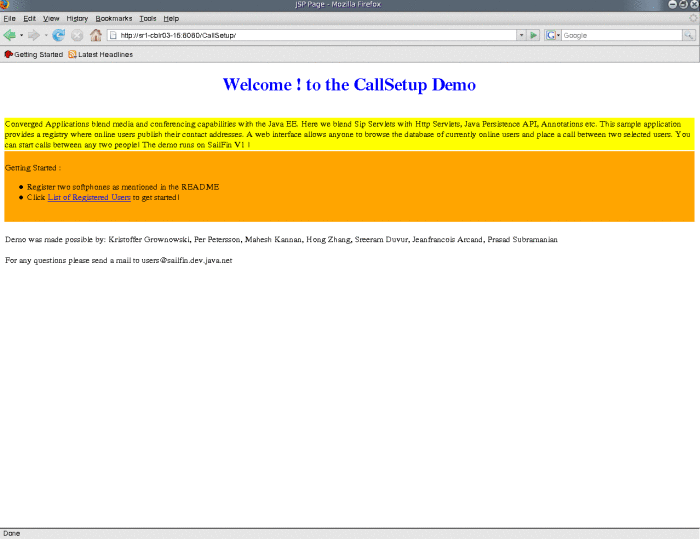The width and height of the screenshot is (700, 539).
Task: Expand the address bar history dropdown
Action: pos(521,35)
